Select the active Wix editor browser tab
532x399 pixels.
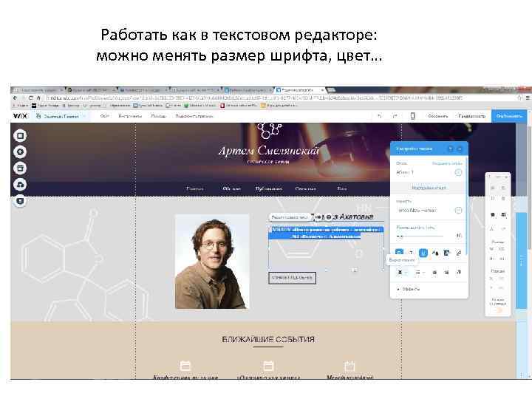pyautogui.click(x=299, y=90)
